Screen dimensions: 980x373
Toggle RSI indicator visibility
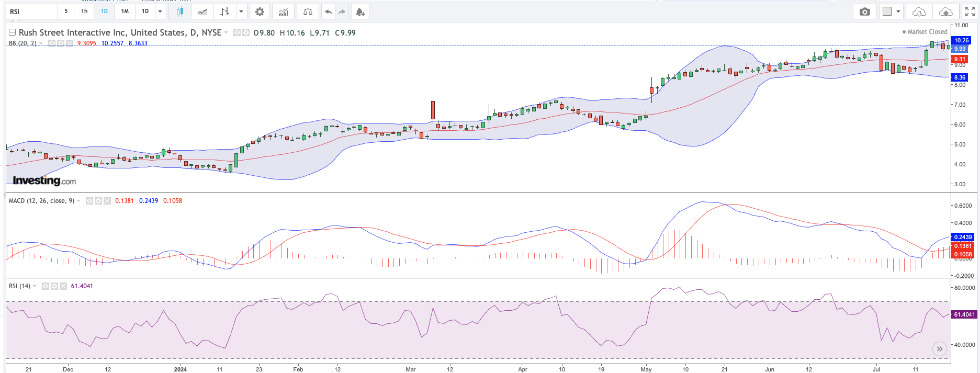point(46,286)
